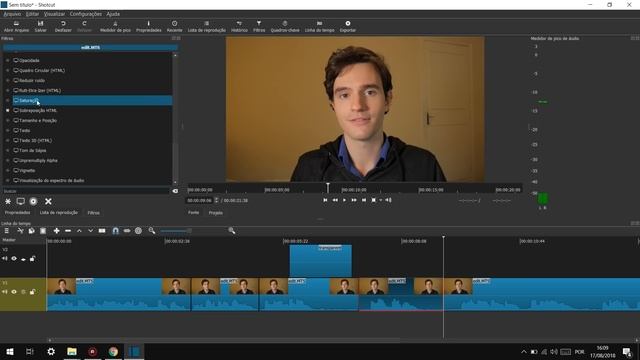The height and width of the screenshot is (360, 640).
Task: Switch to the Lista de reprodução tab
Action: tap(59, 213)
